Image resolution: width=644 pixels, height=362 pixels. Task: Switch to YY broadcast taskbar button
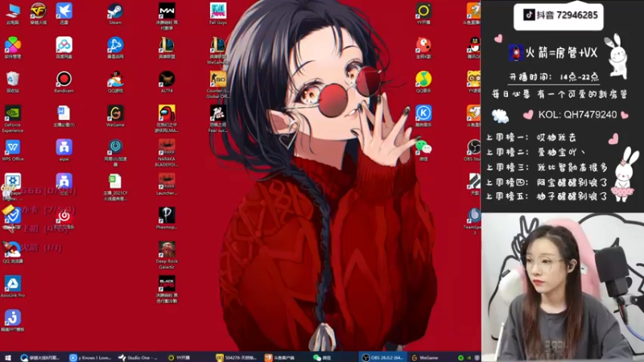pos(180,357)
